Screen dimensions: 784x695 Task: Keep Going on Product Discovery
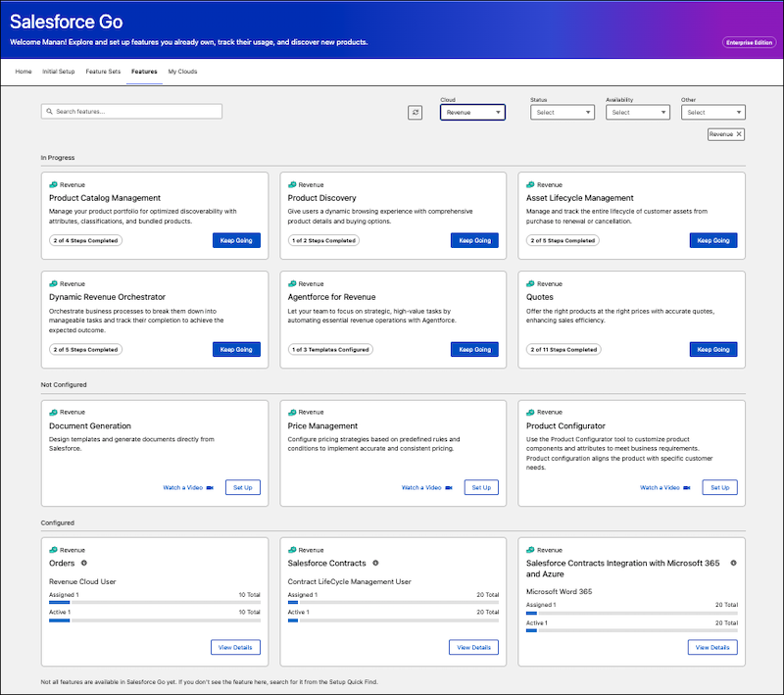pos(475,240)
